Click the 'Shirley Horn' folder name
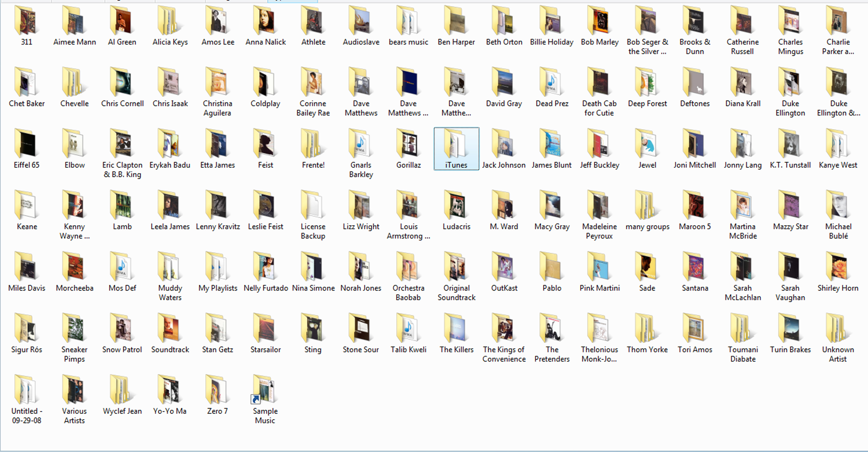 [x=838, y=288]
